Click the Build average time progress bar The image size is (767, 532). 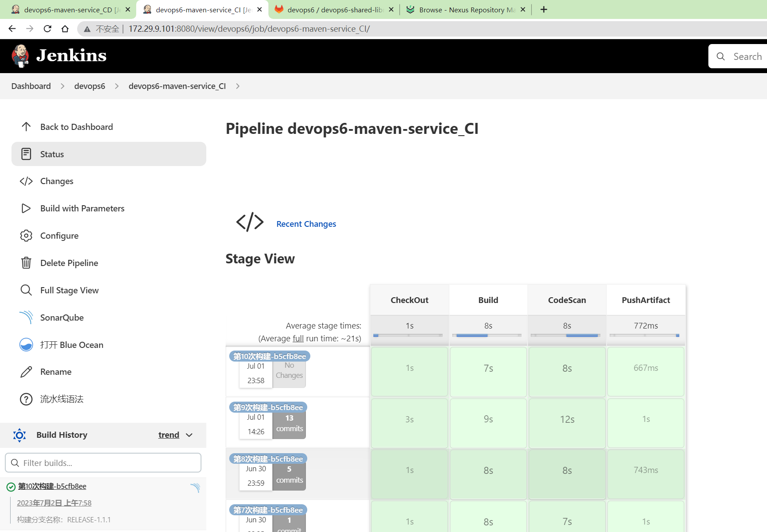click(487, 336)
